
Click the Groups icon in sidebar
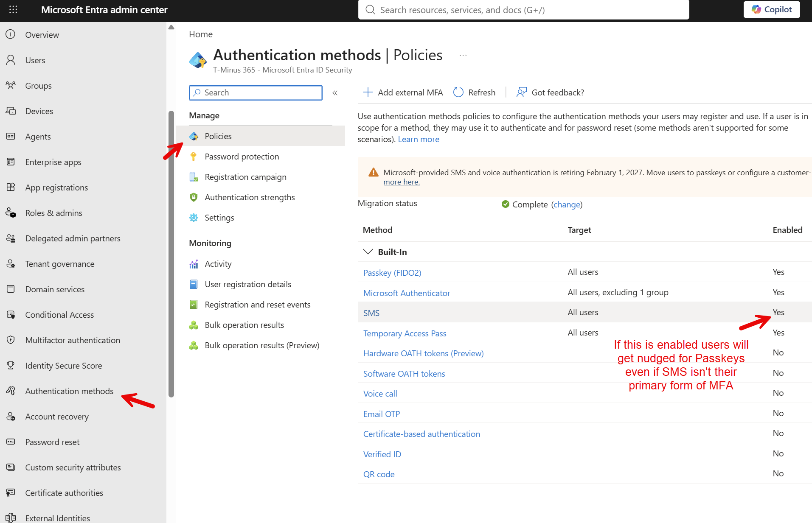[11, 85]
